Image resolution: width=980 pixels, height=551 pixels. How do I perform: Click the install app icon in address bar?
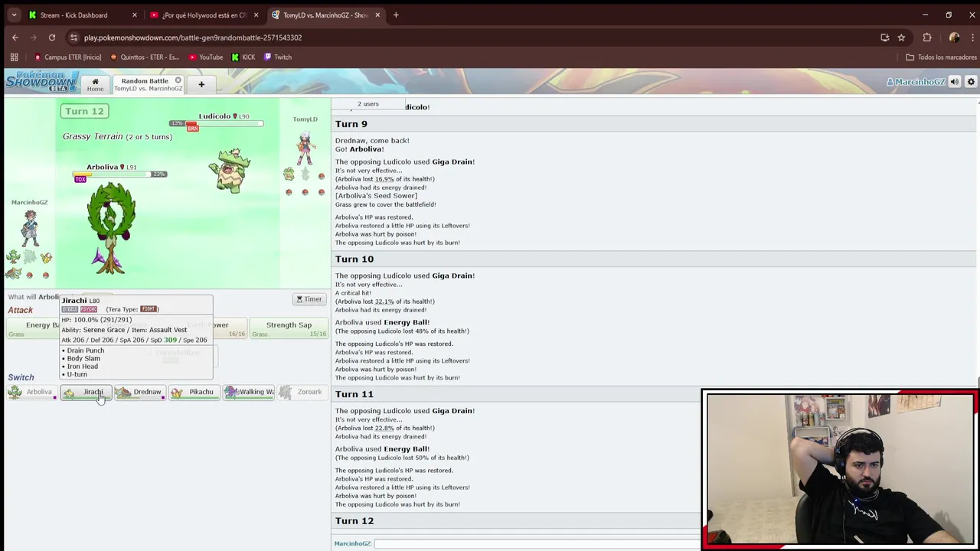885,37
